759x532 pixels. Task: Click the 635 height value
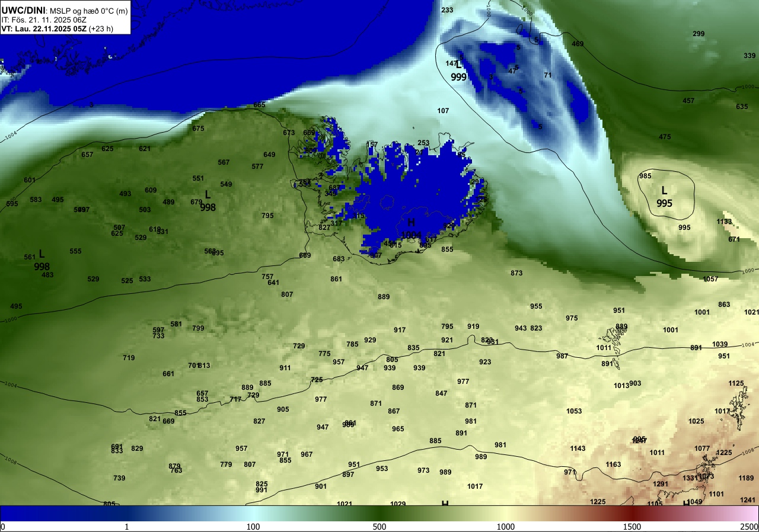tap(742, 107)
